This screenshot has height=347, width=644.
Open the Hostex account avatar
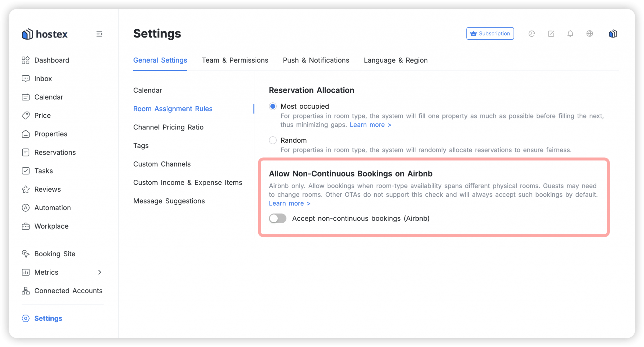click(x=613, y=34)
